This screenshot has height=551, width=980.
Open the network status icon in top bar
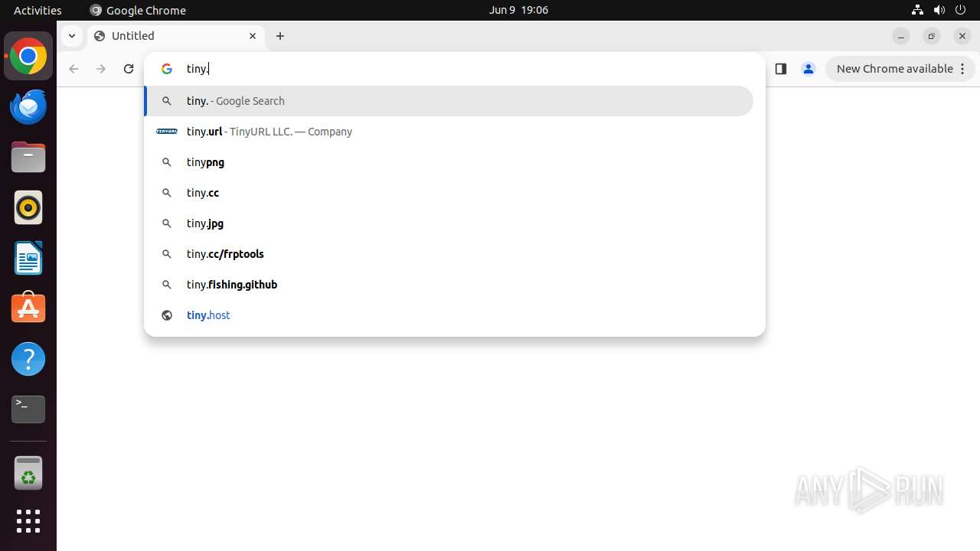tap(917, 10)
